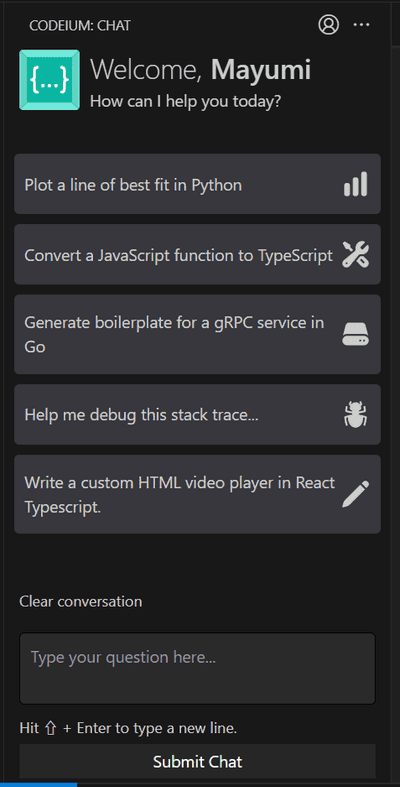Click the Clear conversation link
Image resolution: width=400 pixels, height=787 pixels.
pos(80,601)
